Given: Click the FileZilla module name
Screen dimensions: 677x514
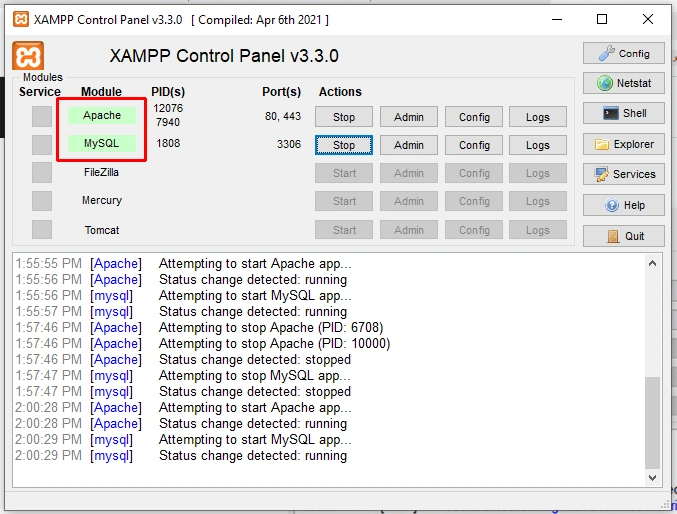Looking at the screenshot, I should click(x=101, y=172).
